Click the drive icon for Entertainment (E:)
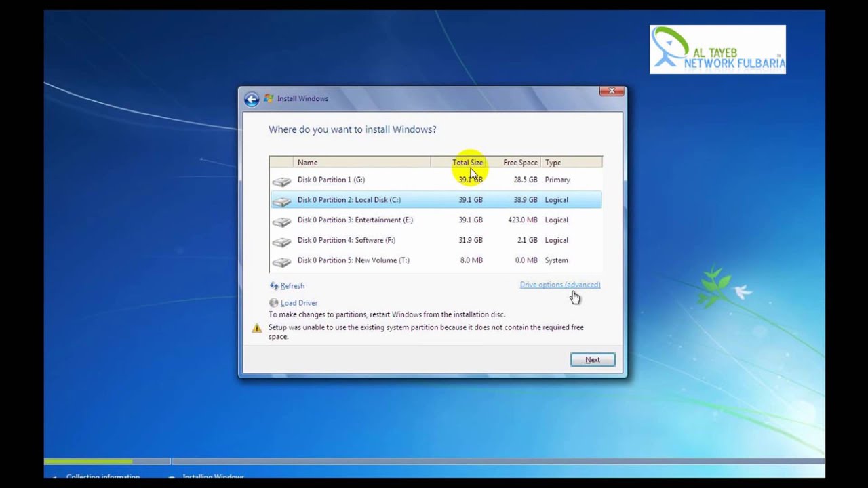 click(281, 222)
